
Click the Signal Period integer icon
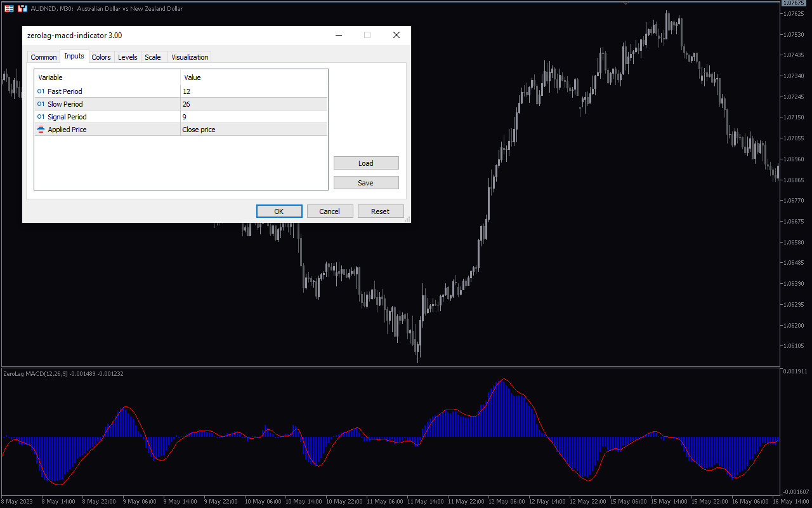[41, 117]
